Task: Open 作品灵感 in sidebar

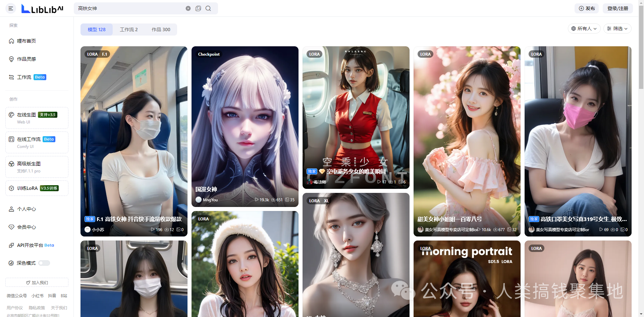Action: click(x=26, y=59)
